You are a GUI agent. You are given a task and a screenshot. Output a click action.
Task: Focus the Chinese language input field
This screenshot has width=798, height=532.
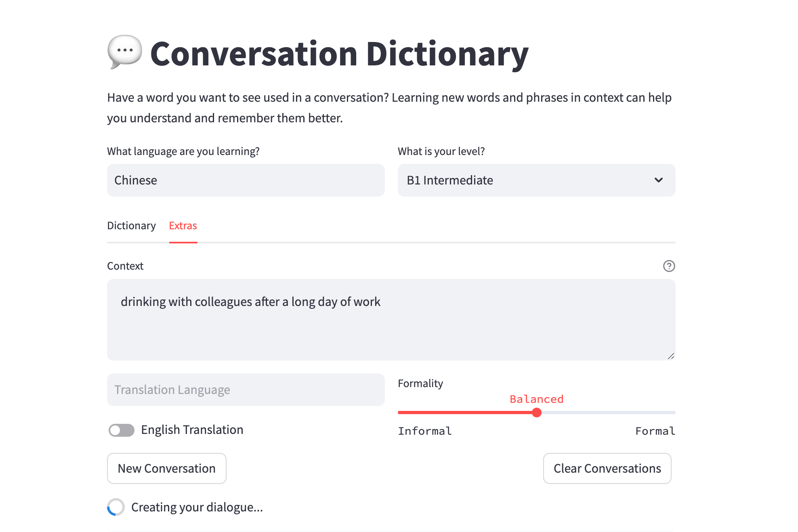pyautogui.click(x=246, y=180)
